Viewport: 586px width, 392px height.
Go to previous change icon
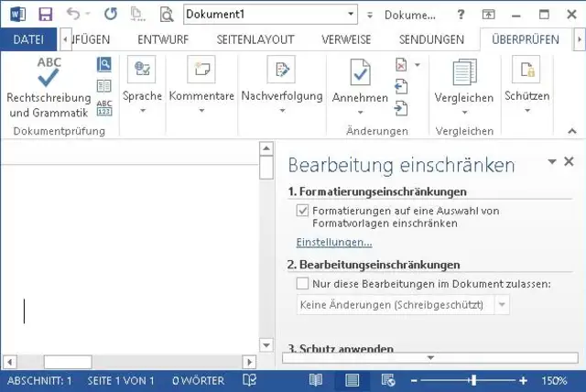401,87
